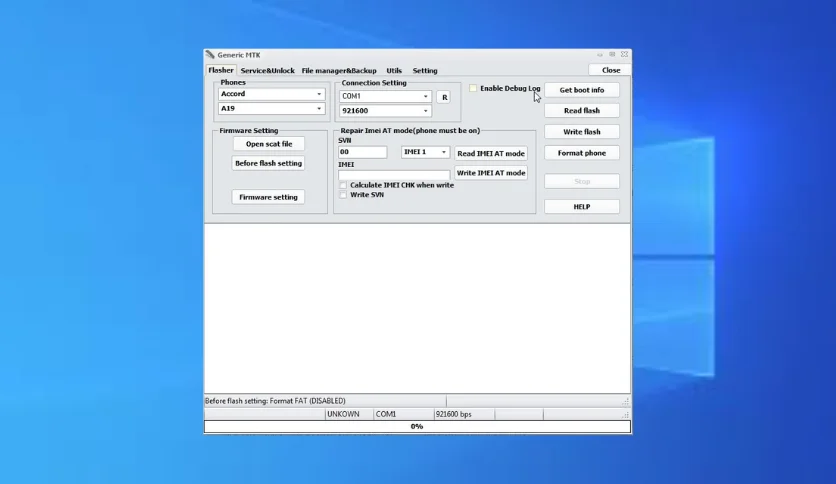Click the UNKOWN status bar entry

349,414
